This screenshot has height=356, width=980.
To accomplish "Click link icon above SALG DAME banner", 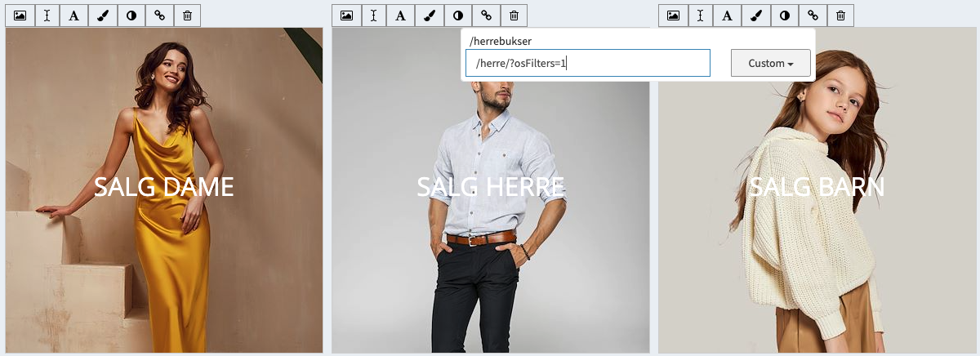I will click(x=160, y=16).
